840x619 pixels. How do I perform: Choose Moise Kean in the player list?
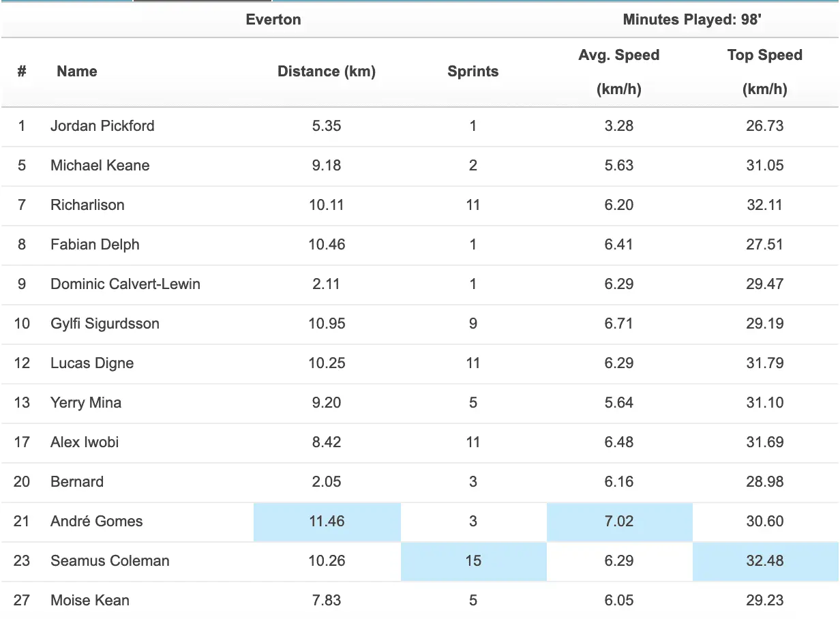90,601
